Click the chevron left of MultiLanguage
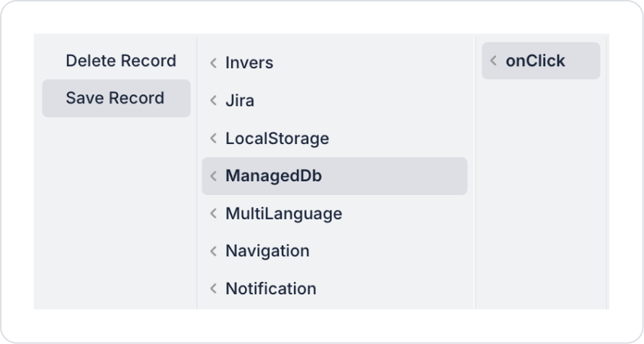 tap(213, 214)
